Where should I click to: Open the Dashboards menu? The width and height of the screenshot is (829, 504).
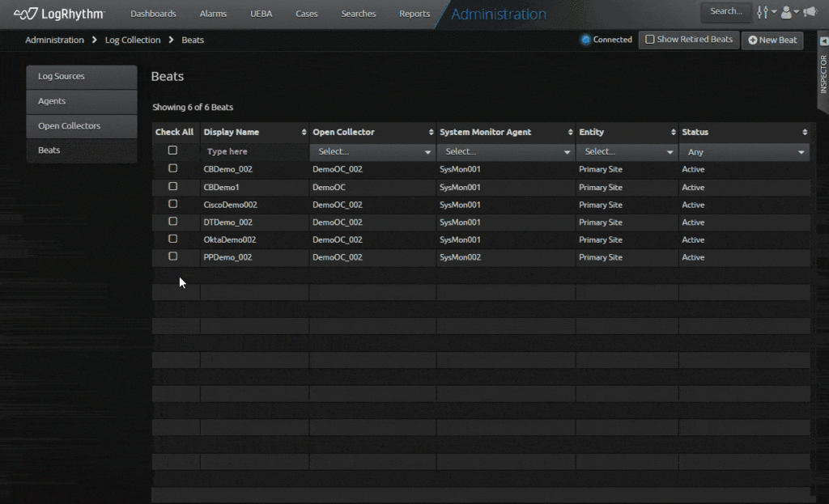153,13
